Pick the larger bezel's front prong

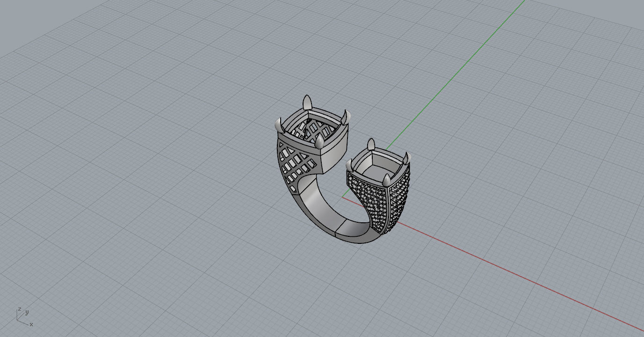tap(320, 141)
